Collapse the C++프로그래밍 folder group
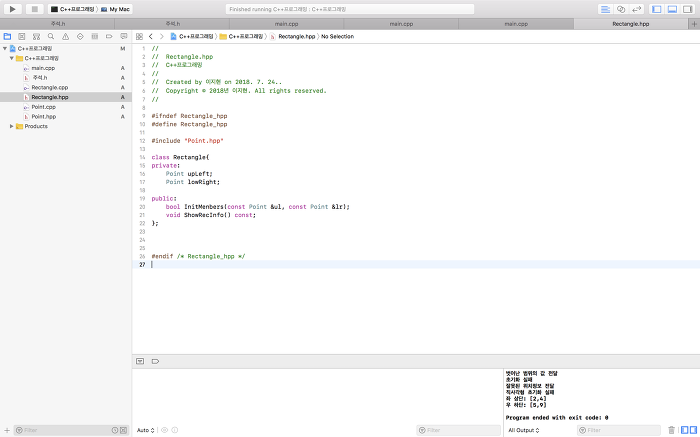This screenshot has height=437, width=700. click(x=12, y=58)
